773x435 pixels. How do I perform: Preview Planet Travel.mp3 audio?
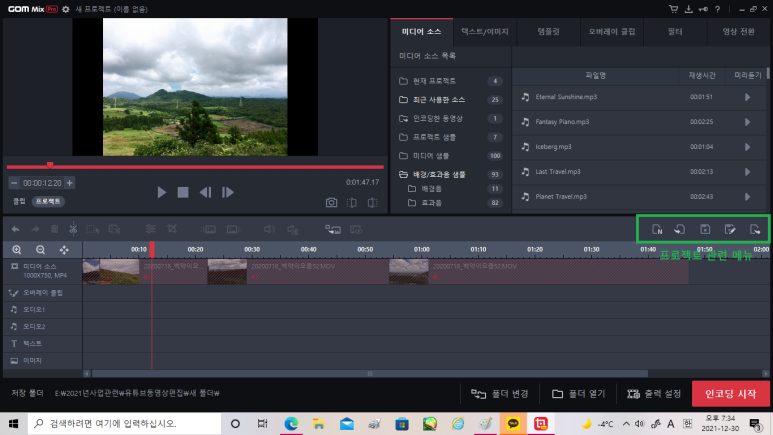747,197
